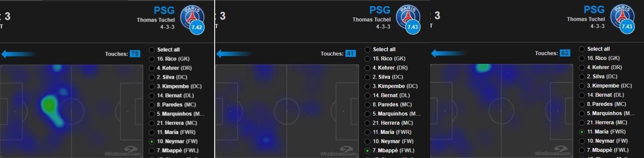Click the blue attack-direction arrow in the 63-touches panel

(449, 53)
